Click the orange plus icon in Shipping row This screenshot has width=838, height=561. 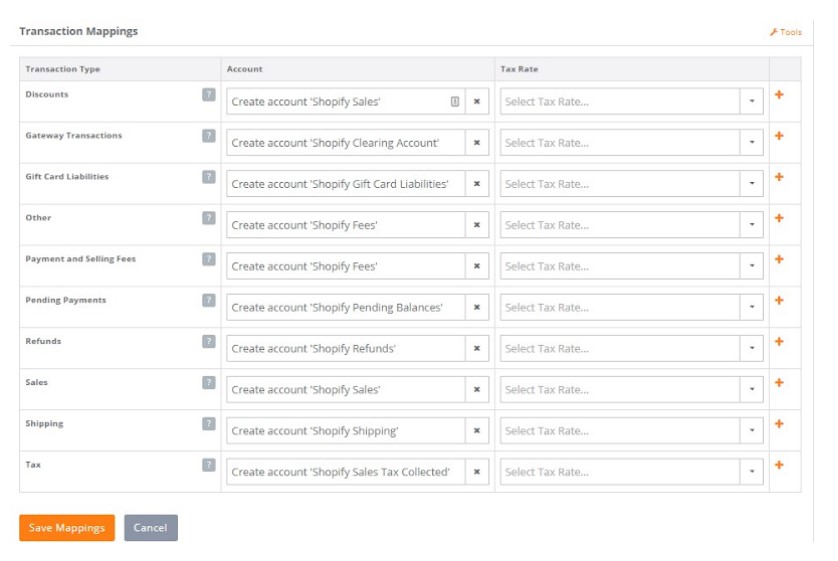[779, 424]
